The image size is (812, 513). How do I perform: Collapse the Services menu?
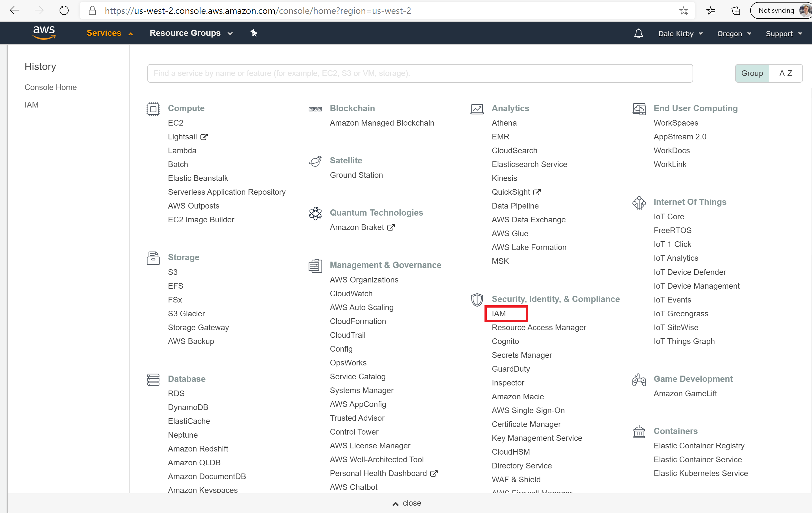[x=110, y=33]
